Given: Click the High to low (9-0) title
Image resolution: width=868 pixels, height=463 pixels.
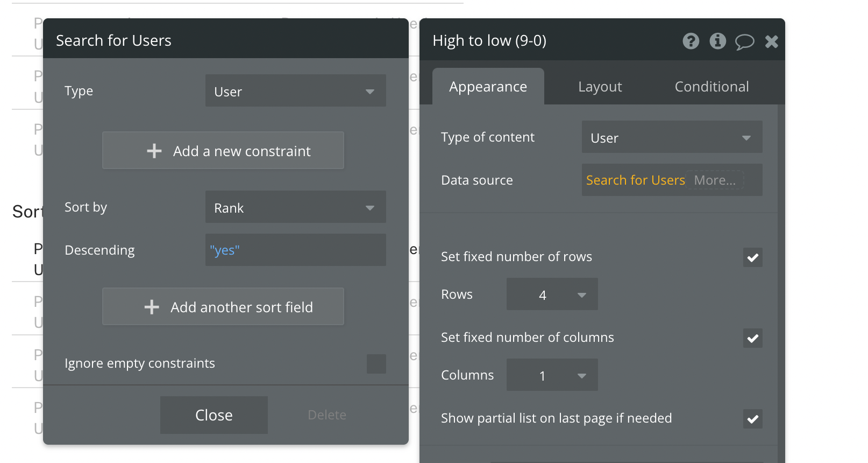Looking at the screenshot, I should tap(489, 40).
